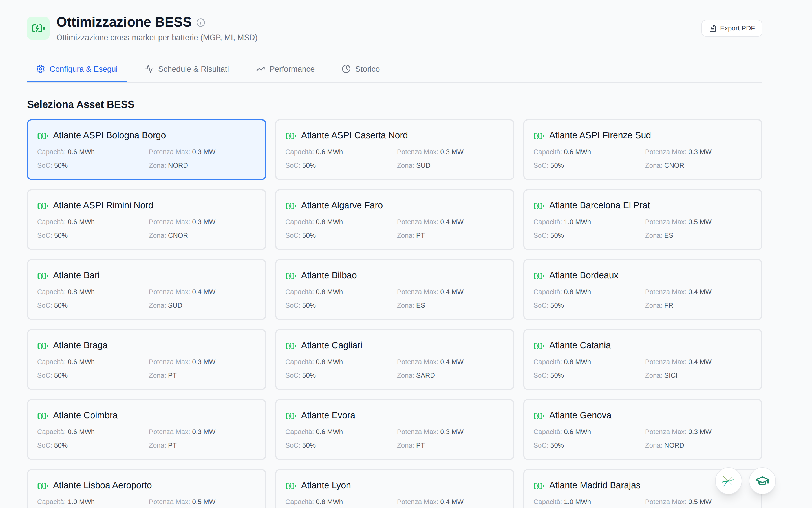The height and width of the screenshot is (508, 812).
Task: Click Capacità 1.0 MWh on Barcelona El Prat card
Action: point(562,222)
